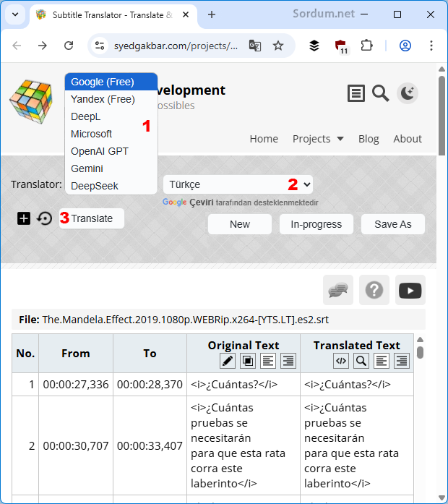Select Gemini from the translator list
Screen dimensions: 448x504
click(111, 168)
